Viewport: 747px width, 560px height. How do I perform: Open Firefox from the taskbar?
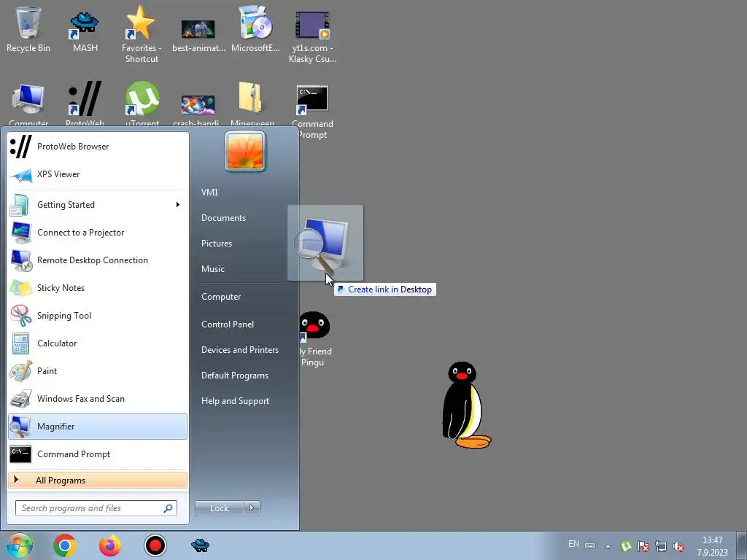110,545
